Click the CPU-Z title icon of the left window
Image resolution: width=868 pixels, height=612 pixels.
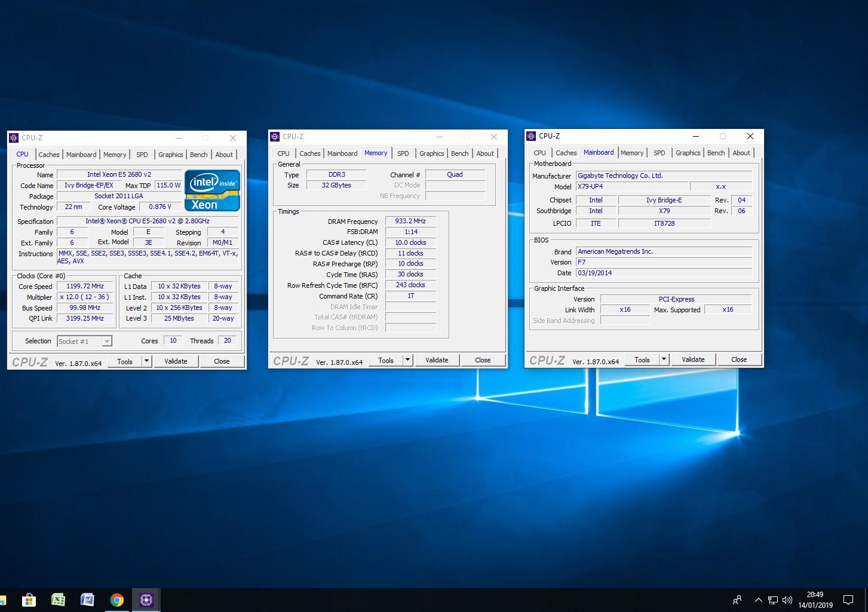[14, 138]
